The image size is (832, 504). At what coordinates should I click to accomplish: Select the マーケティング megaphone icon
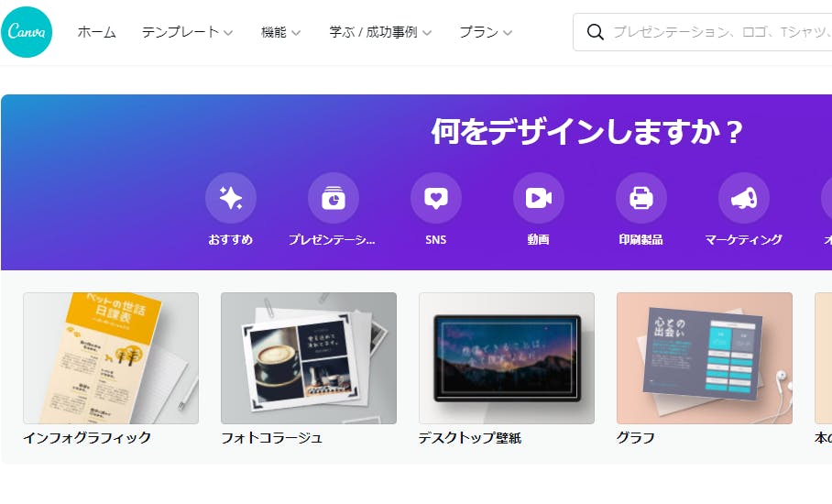coord(744,198)
